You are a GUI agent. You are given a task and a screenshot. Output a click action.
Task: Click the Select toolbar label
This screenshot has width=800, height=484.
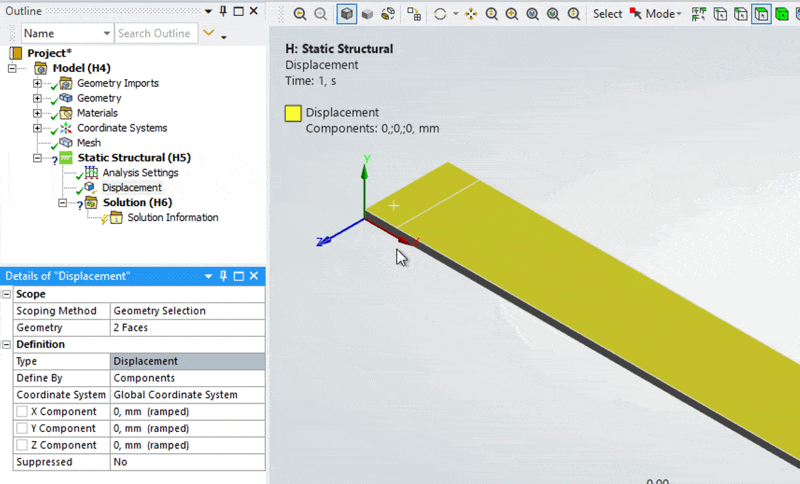coord(607,14)
